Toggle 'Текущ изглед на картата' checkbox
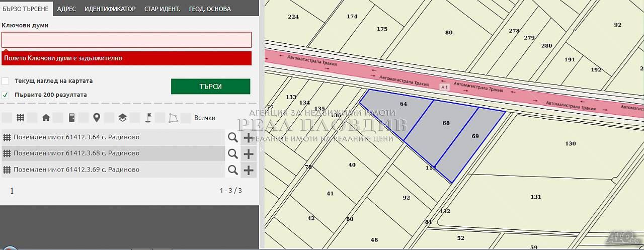 click(x=6, y=81)
